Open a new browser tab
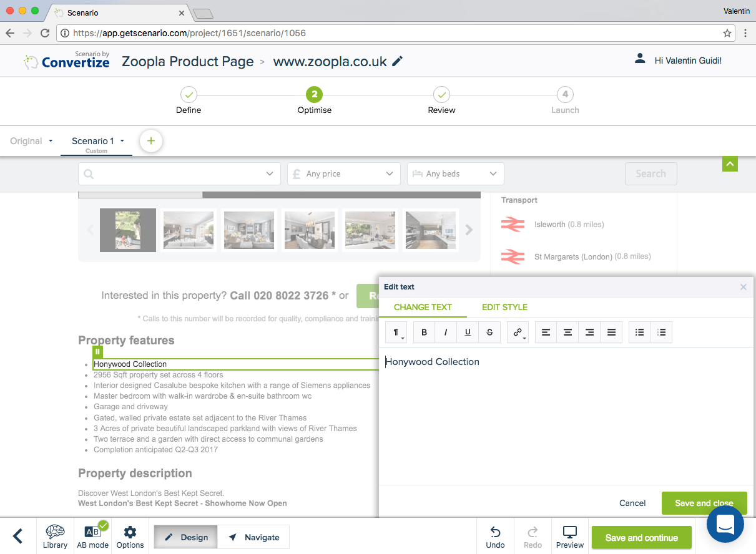Image resolution: width=756 pixels, height=554 pixels. (203, 13)
